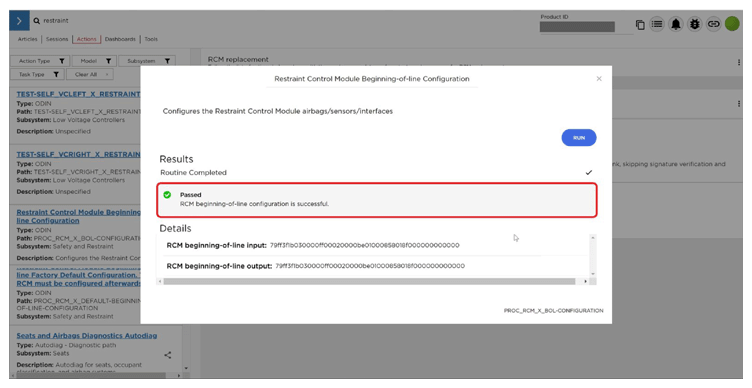The image size is (752, 388).
Task: Expand the sidebar with the chevron button
Action: (19, 21)
